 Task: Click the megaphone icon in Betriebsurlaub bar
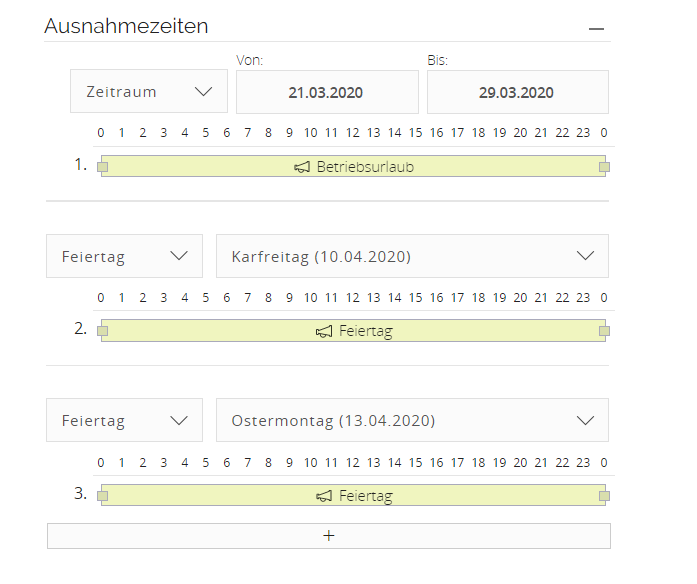[302, 167]
